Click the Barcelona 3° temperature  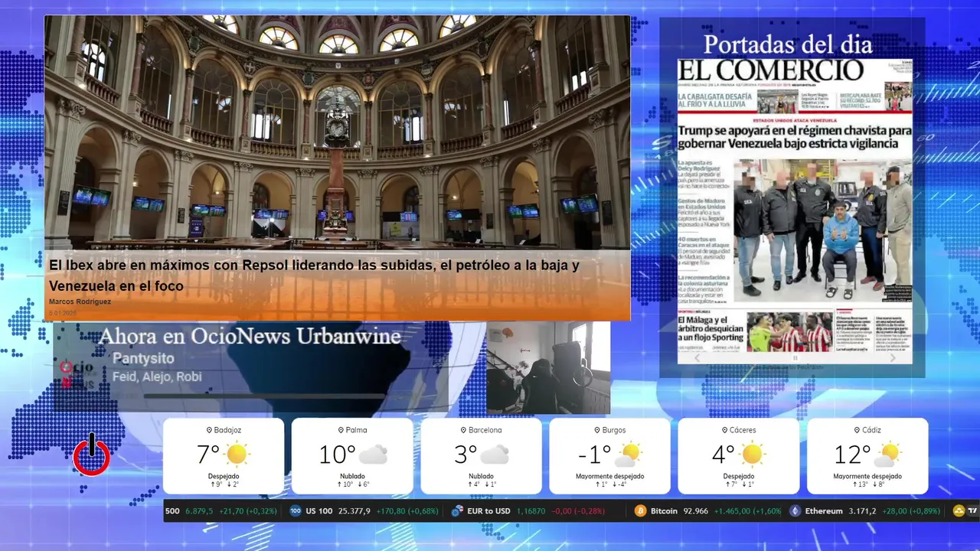point(465,455)
